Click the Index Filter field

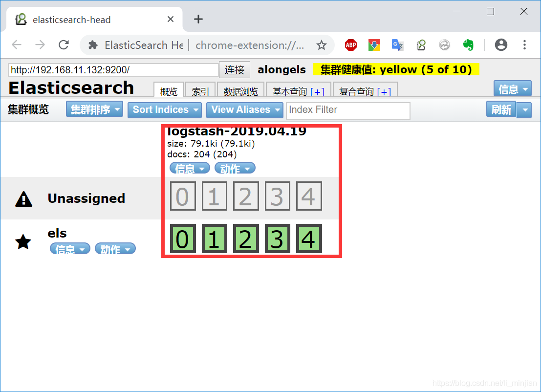point(348,110)
